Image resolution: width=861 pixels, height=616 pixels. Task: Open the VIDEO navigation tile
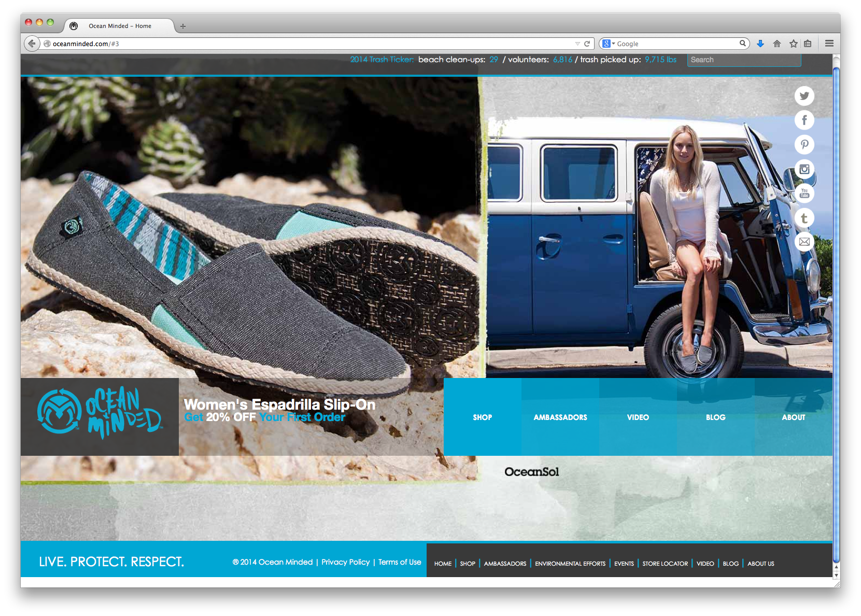pos(638,417)
